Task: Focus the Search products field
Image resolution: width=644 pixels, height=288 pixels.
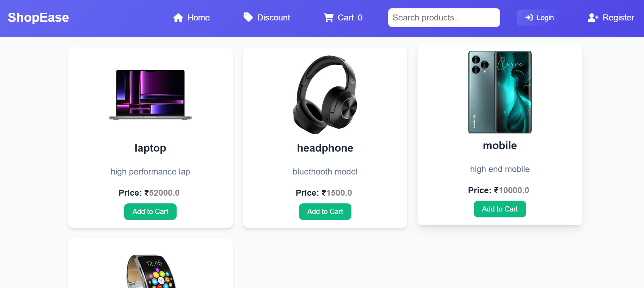Action: coord(444,18)
